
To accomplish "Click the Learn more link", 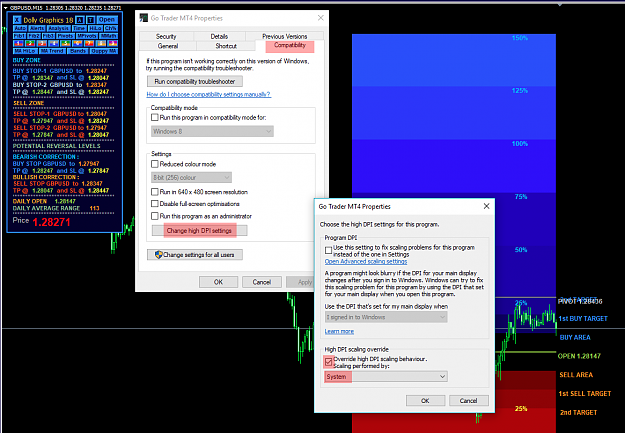I will [x=339, y=331].
